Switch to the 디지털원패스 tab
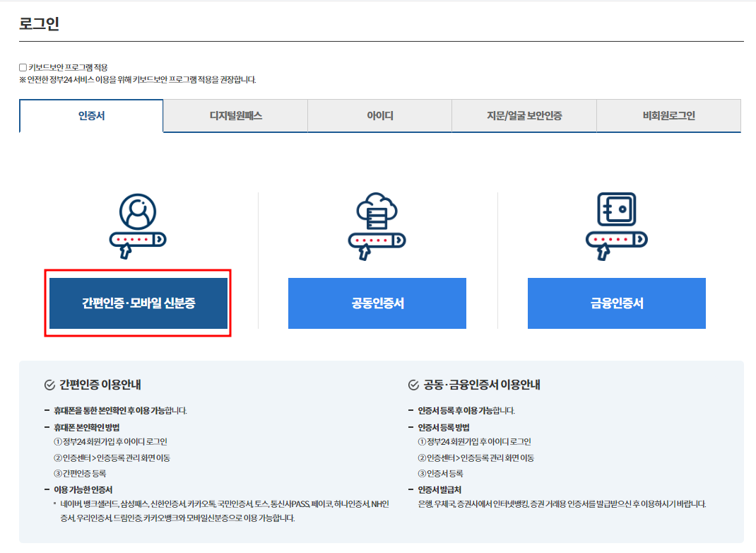Image resolution: width=756 pixels, height=553 pixels. (235, 116)
